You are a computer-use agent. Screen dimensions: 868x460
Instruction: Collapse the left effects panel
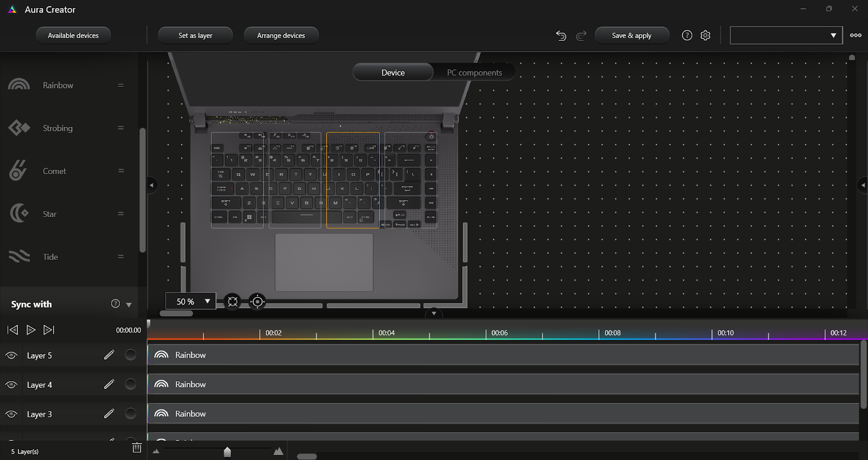point(151,186)
